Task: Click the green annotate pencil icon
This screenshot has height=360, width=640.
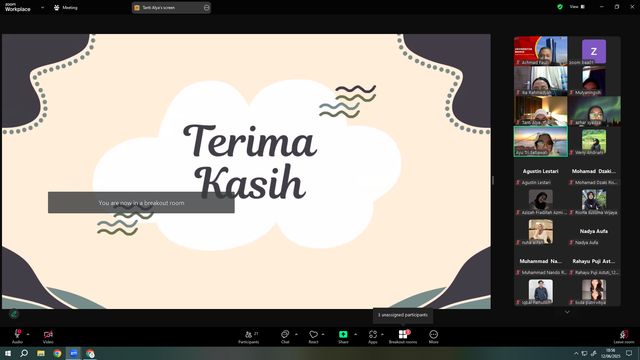Action: click(14, 314)
